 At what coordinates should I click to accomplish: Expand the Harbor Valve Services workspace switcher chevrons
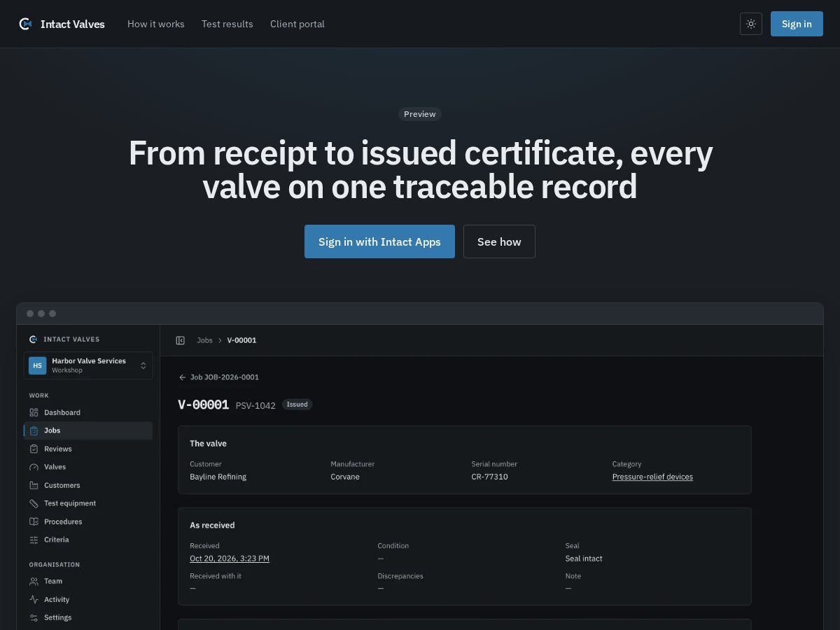pos(143,365)
